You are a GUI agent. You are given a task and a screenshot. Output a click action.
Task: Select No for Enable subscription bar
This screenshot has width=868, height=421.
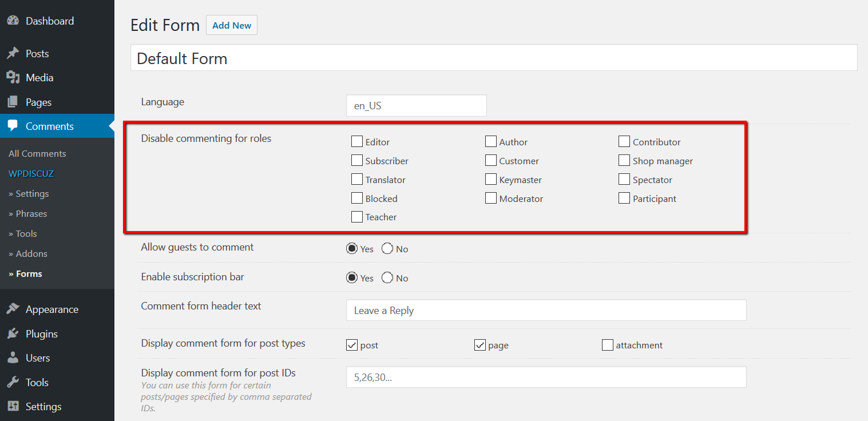click(387, 278)
